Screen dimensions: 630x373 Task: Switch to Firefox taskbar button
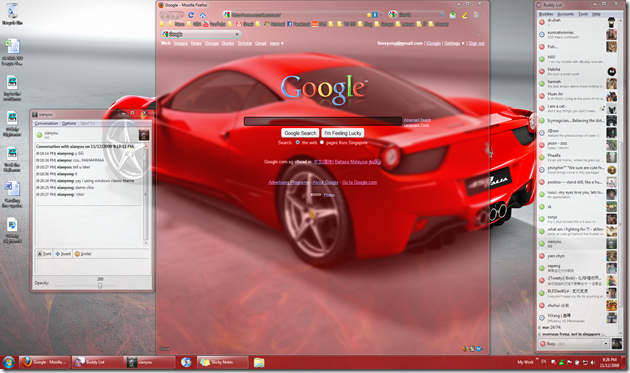click(45, 362)
